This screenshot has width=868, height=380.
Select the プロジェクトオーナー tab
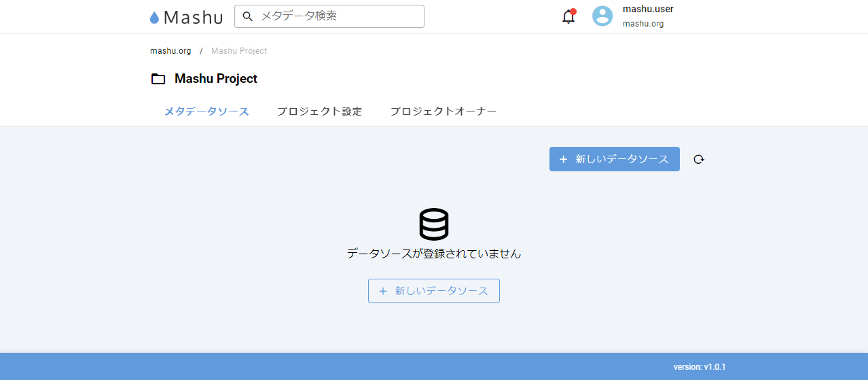point(443,111)
